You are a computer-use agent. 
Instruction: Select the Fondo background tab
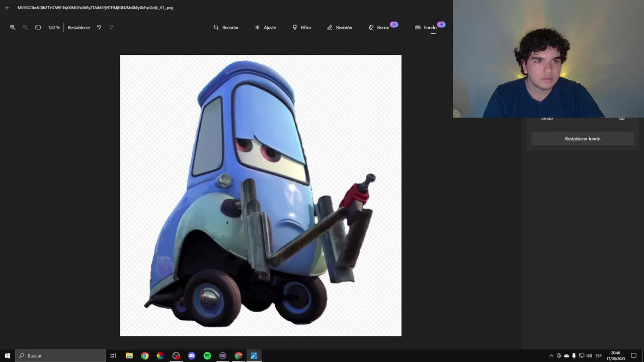point(430,27)
